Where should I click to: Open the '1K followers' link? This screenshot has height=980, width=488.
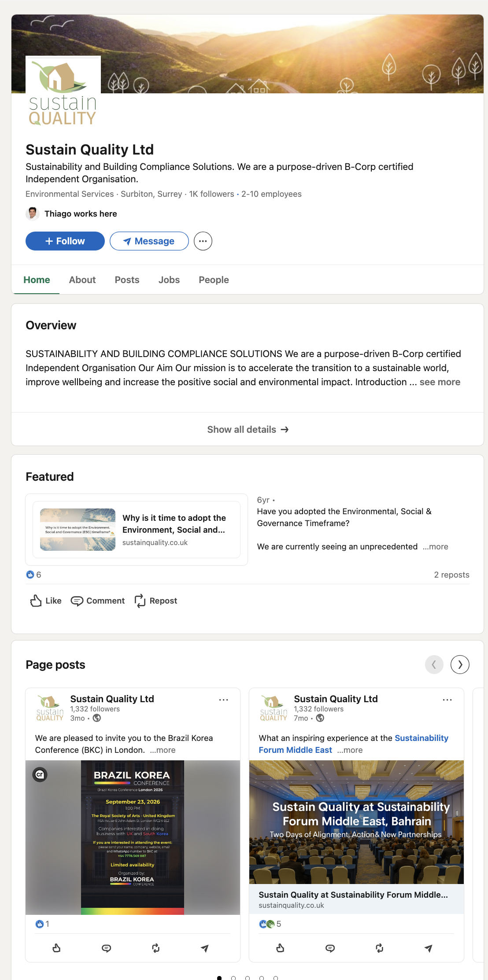211,194
